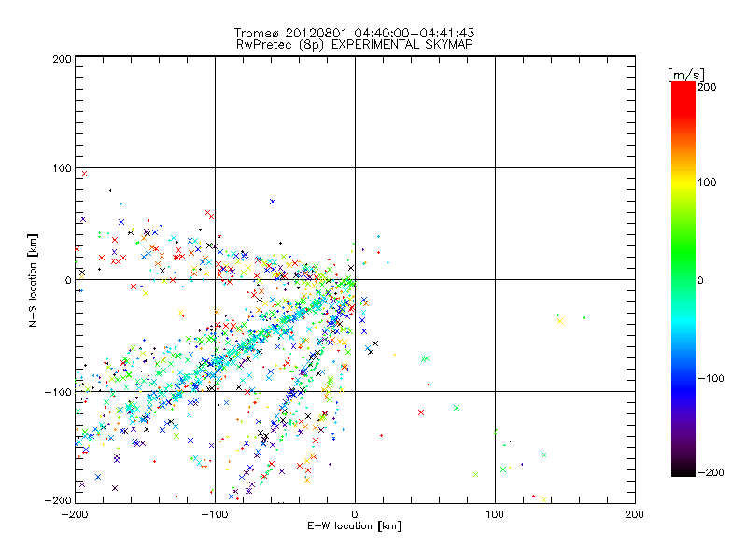Click the x-axis '100' tick label
The width and height of the screenshot is (747, 560).
[495, 514]
